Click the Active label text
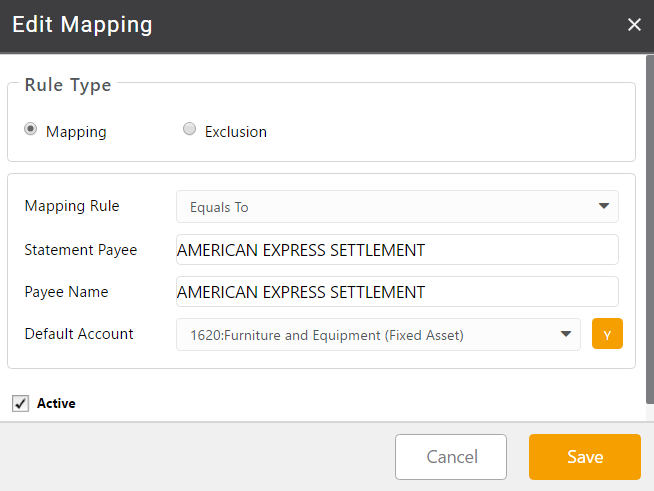The width and height of the screenshot is (654, 491). pyautogui.click(x=56, y=403)
